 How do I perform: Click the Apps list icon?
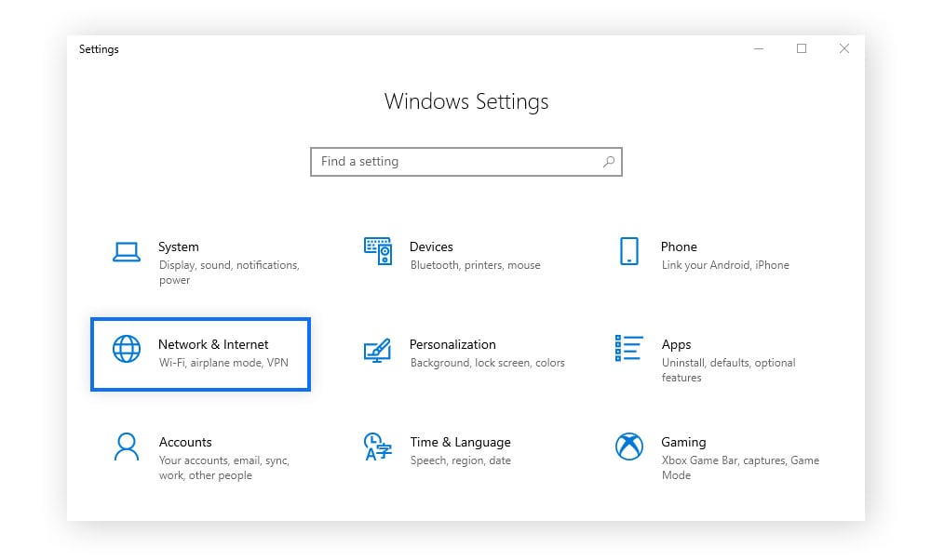tap(628, 348)
